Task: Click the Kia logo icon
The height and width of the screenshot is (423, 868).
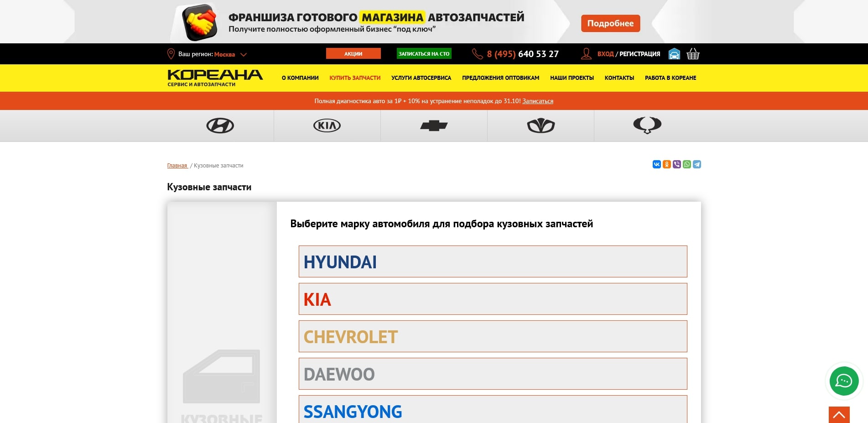Action: pos(327,125)
